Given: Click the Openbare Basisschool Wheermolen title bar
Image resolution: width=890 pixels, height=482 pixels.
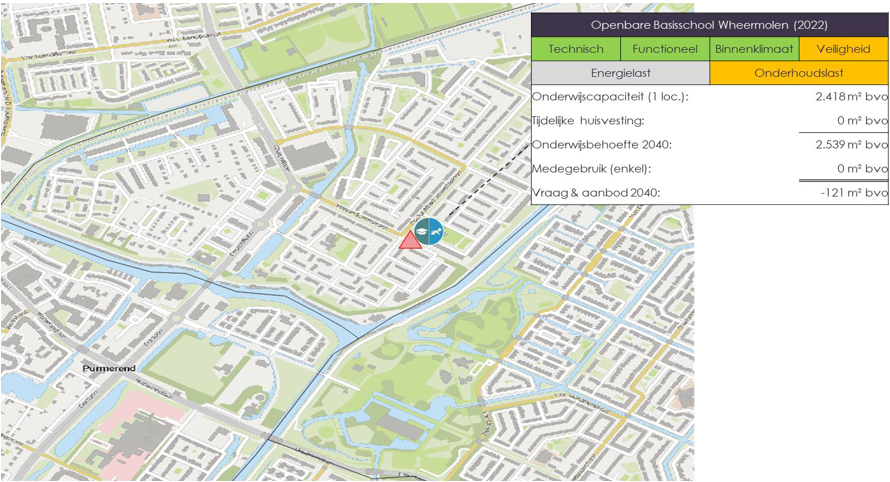Looking at the screenshot, I should (709, 25).
